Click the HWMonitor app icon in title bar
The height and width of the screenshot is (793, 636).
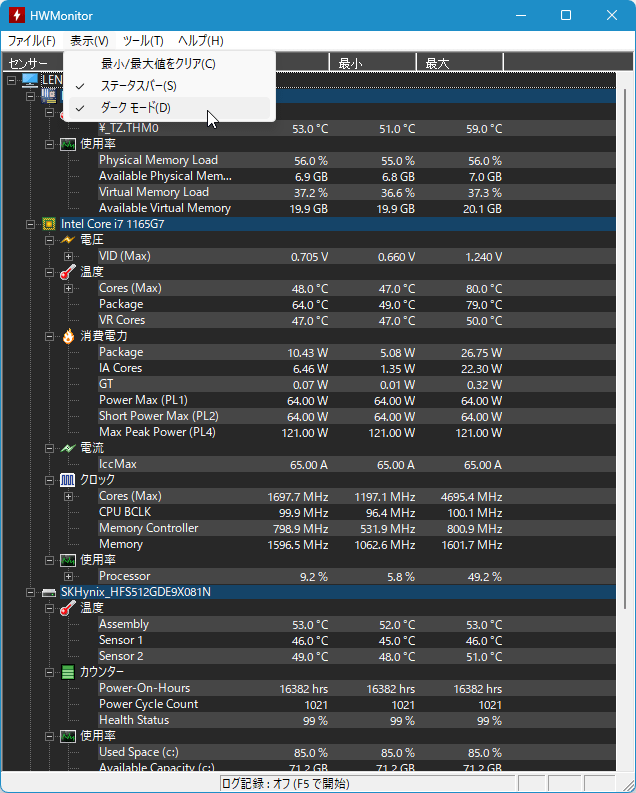click(x=16, y=16)
